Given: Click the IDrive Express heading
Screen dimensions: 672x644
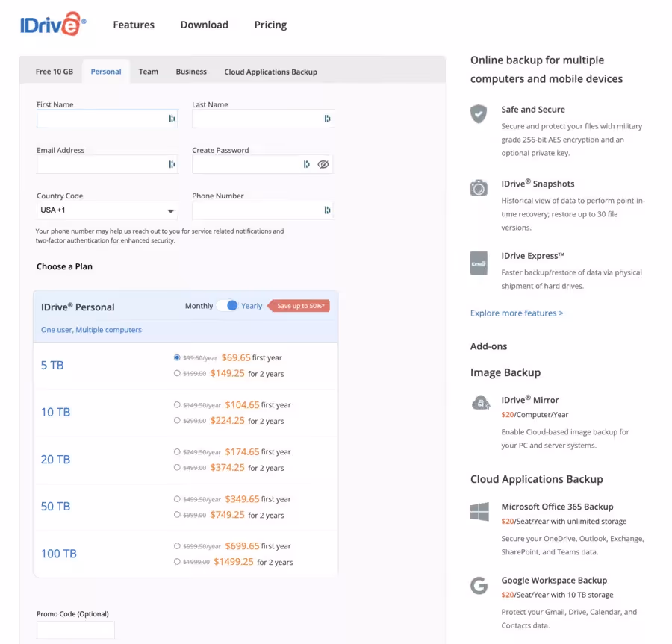Looking at the screenshot, I should click(532, 256).
